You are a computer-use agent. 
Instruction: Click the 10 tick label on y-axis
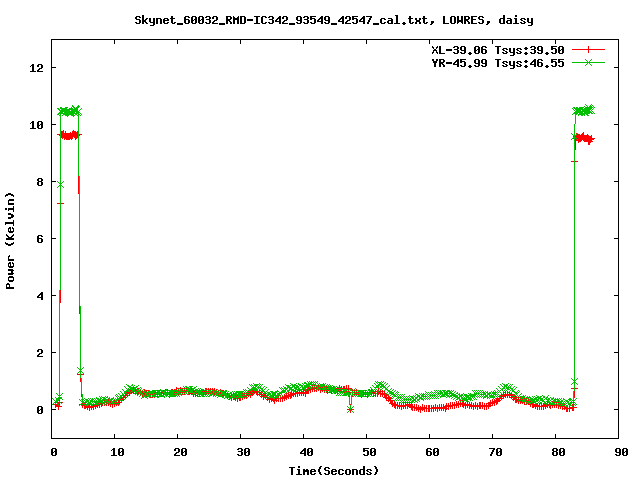[37, 125]
